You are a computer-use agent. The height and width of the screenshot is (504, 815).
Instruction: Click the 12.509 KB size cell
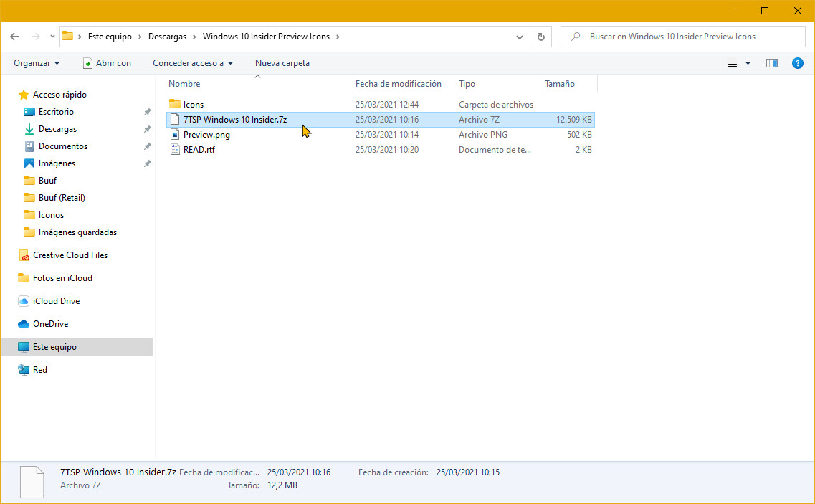point(574,120)
